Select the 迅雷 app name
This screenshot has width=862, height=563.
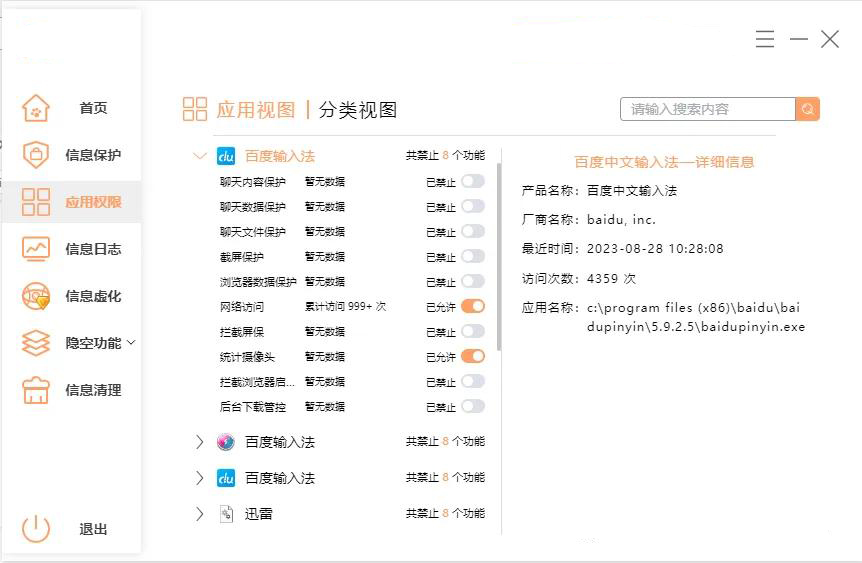tap(258, 514)
